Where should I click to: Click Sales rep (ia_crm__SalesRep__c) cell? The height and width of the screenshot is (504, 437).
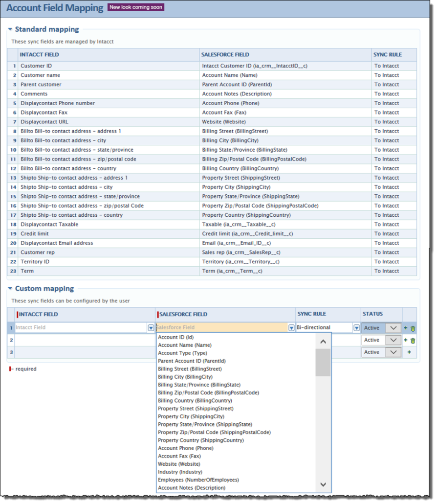pos(285,252)
